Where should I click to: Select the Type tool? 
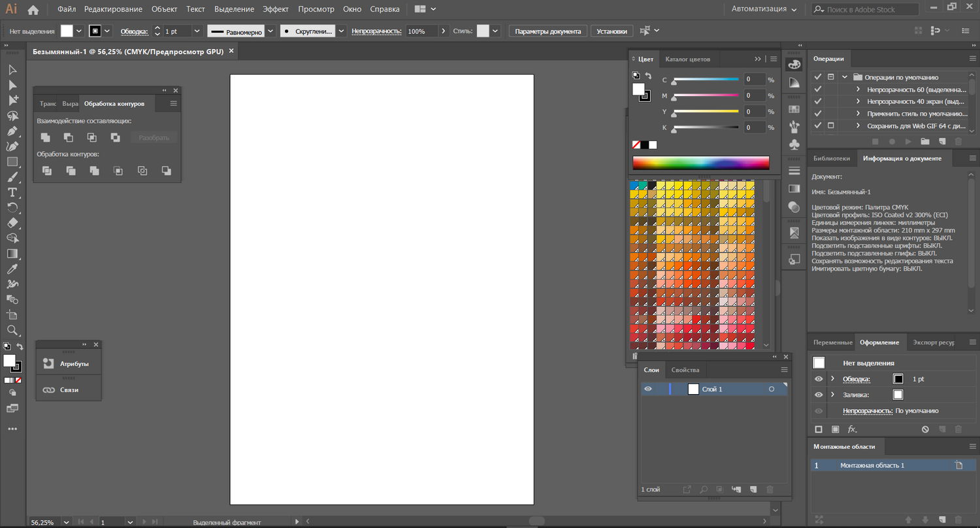click(12, 192)
